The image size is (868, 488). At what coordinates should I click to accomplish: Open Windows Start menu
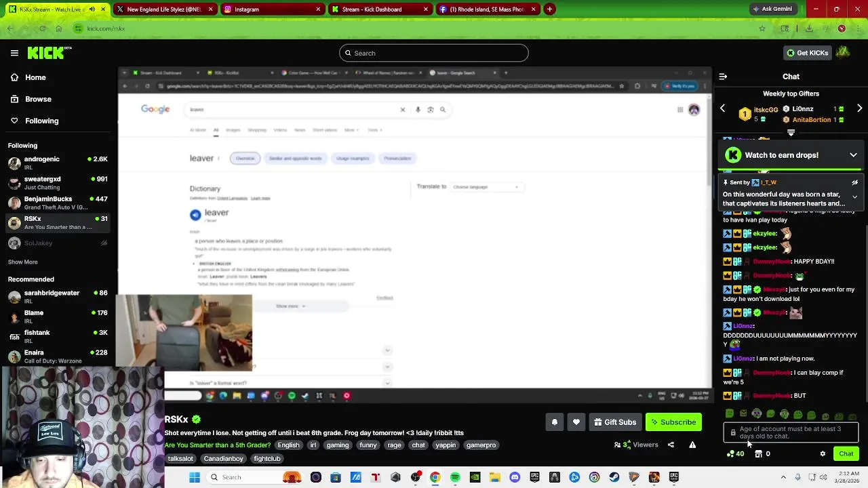195,477
